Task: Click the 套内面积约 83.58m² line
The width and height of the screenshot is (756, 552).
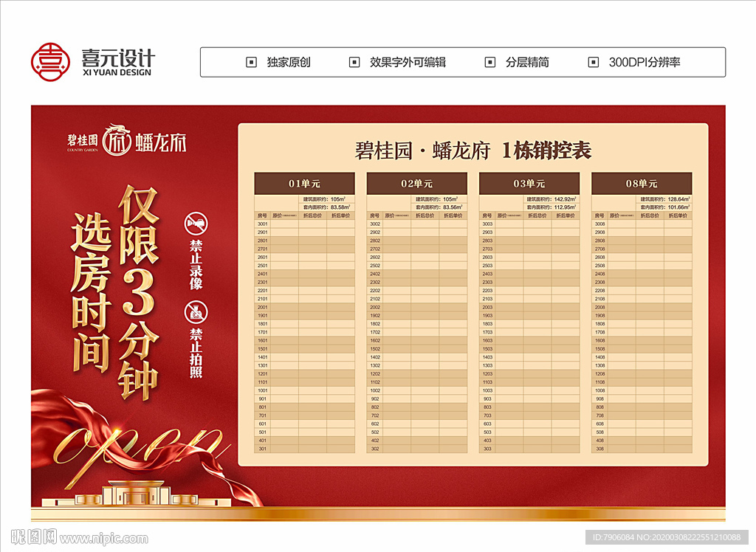Action: (326, 207)
